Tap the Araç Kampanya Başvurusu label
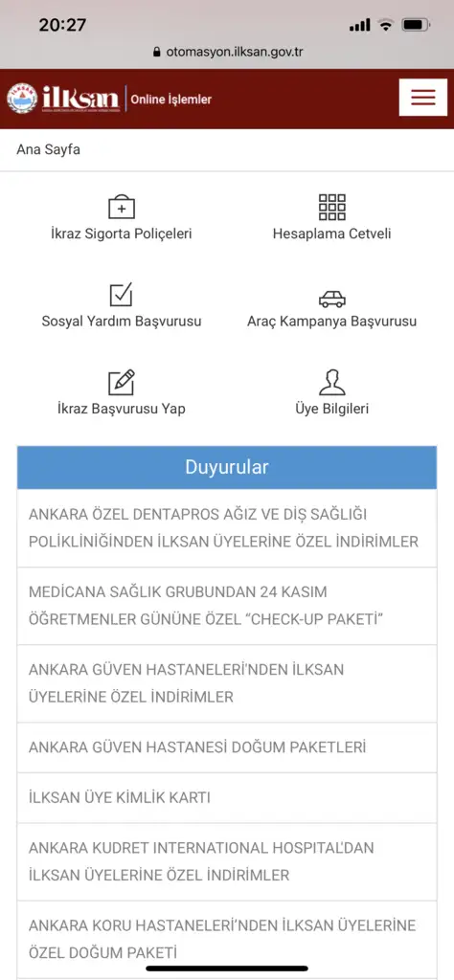454x980 pixels. (x=332, y=322)
